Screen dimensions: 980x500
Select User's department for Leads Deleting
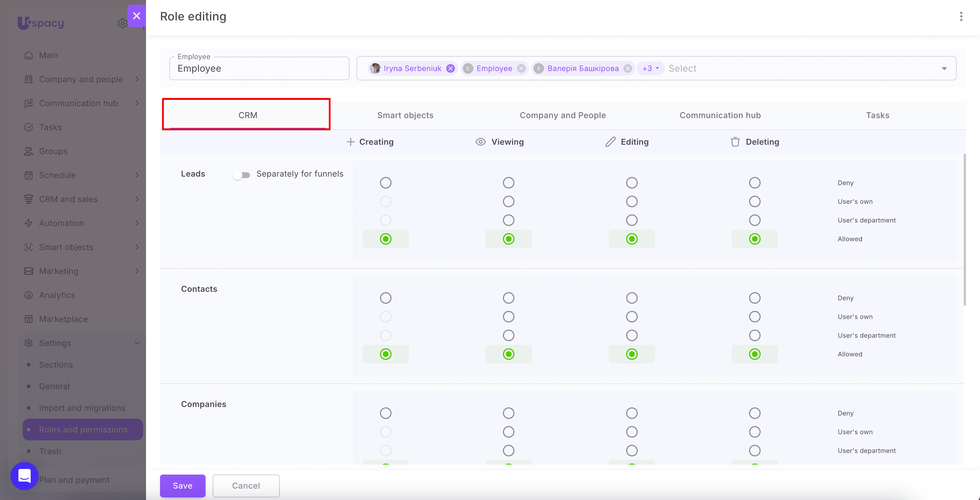(754, 220)
